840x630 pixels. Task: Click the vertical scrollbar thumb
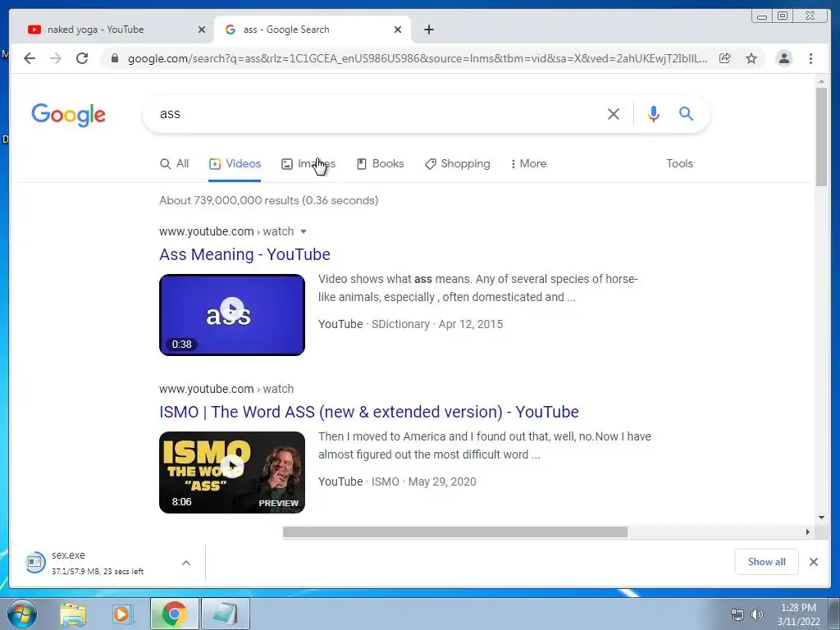(821, 137)
